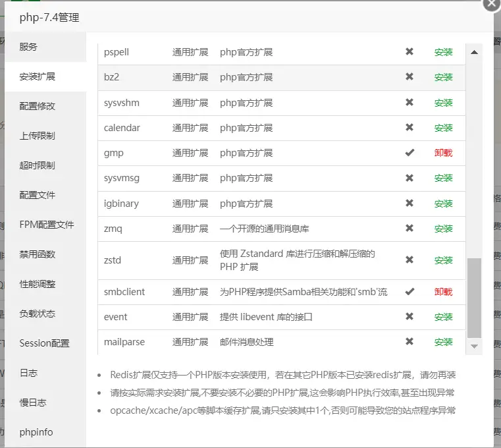Install the bz2 extension

(443, 77)
